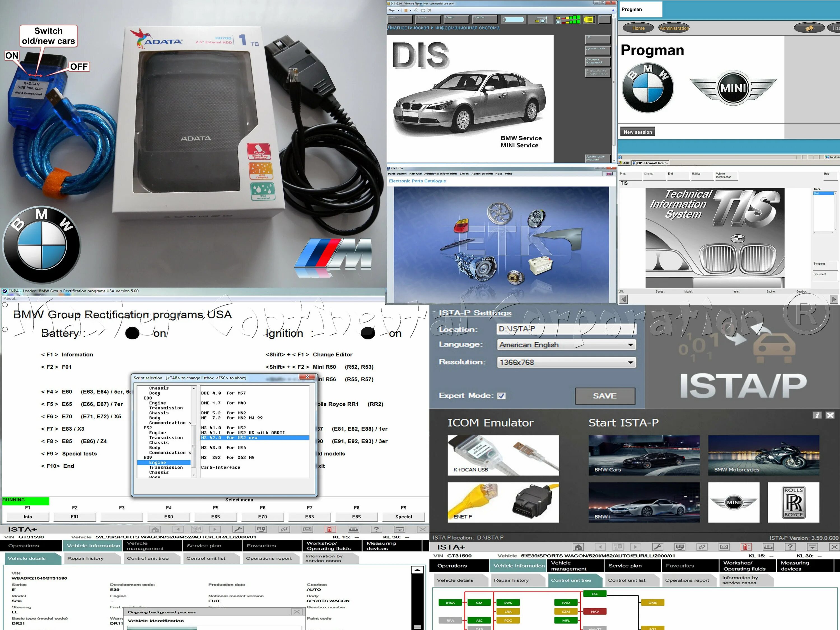Click the Script selection list scrollbar down arrow

194,475
